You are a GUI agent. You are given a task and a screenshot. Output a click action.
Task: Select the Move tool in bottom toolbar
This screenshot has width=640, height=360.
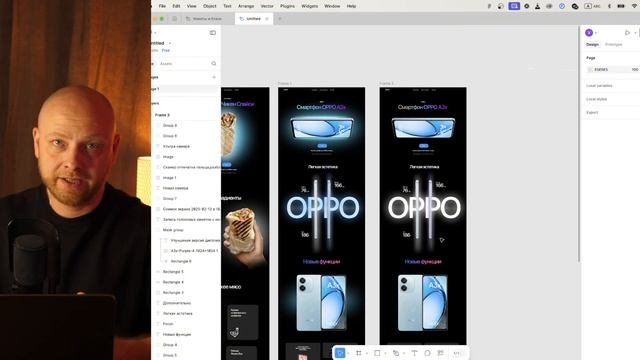(x=340, y=353)
